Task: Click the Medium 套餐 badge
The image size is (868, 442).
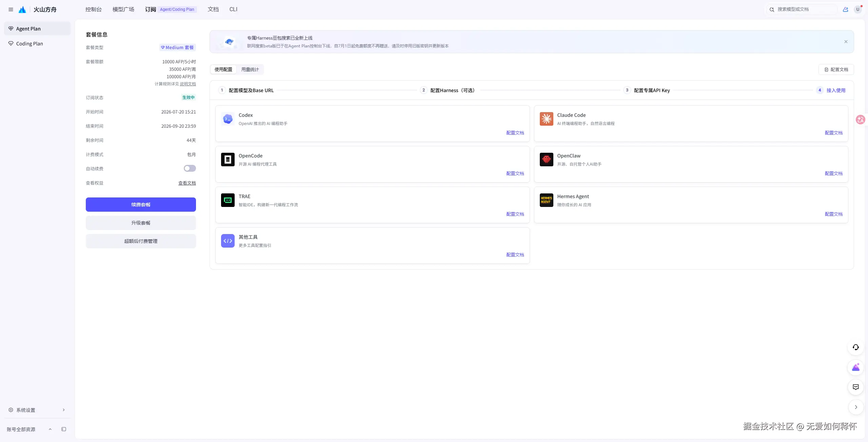Action: 178,47
